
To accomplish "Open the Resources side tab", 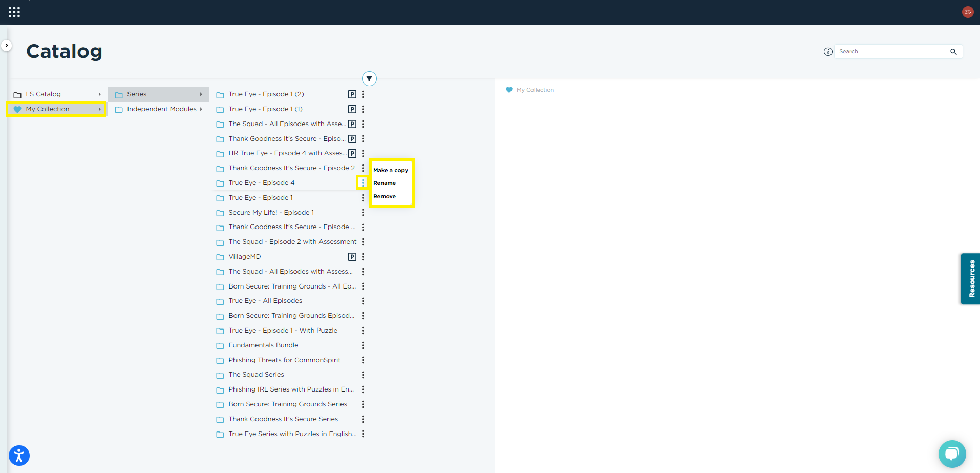I will [971, 279].
